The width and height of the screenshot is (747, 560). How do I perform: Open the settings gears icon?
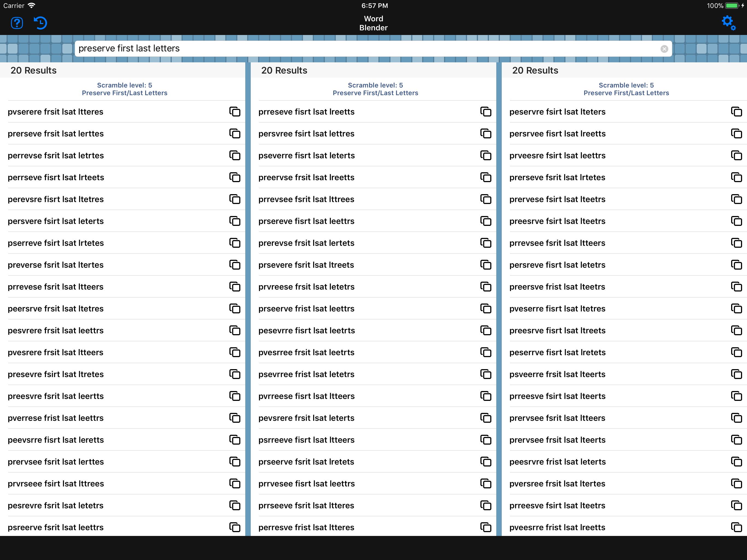[728, 23]
